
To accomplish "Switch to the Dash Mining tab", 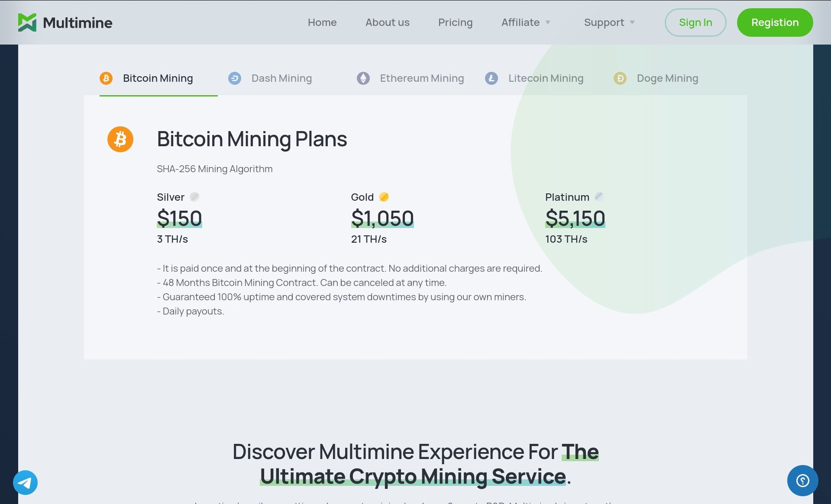I will [x=281, y=78].
